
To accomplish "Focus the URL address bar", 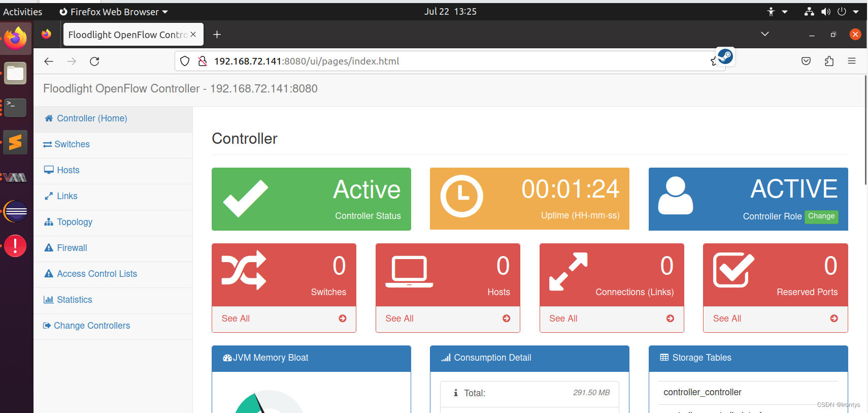I will (x=450, y=61).
